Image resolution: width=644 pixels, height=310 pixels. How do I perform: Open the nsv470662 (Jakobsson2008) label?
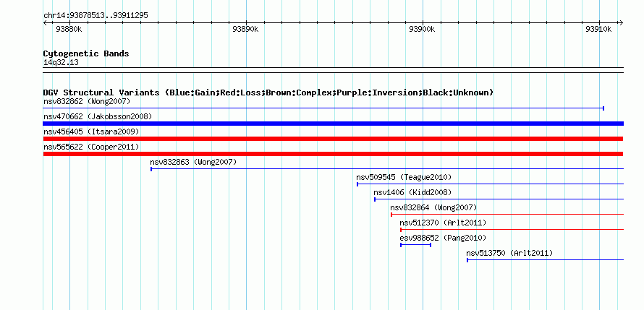pyautogui.click(x=98, y=116)
